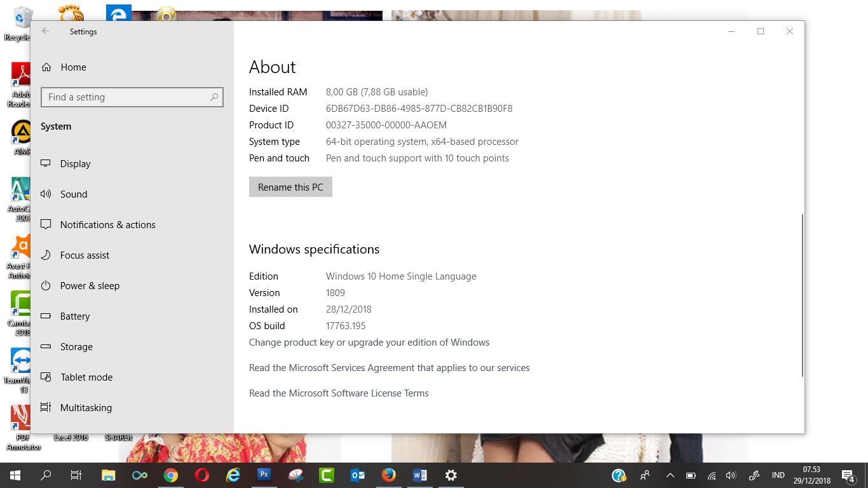Image resolution: width=868 pixels, height=488 pixels.
Task: Open Sound settings in sidebar
Action: pyautogui.click(x=74, y=194)
